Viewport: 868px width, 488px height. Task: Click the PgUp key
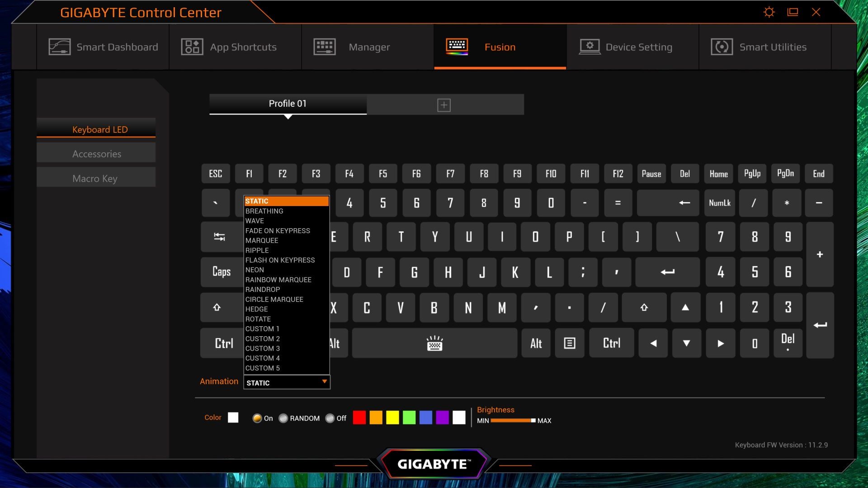752,174
